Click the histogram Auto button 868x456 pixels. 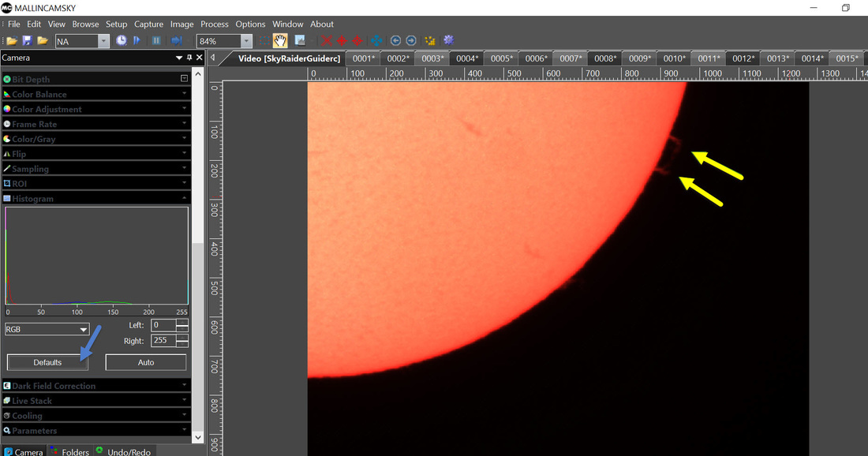point(146,362)
